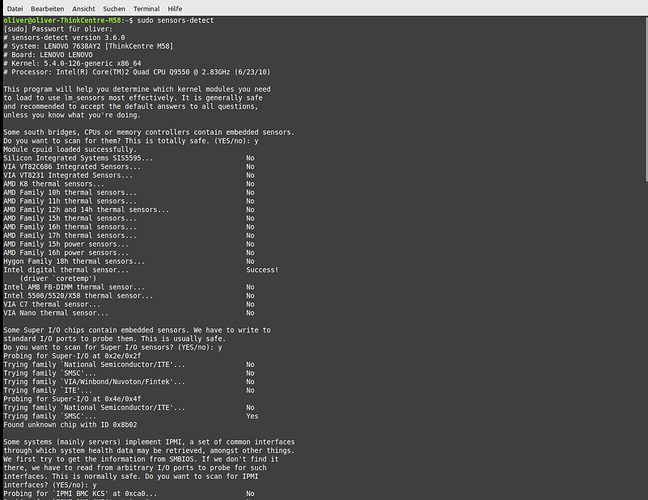Click the 'sudo sensors-detect' command text

pyautogui.click(x=175, y=20)
